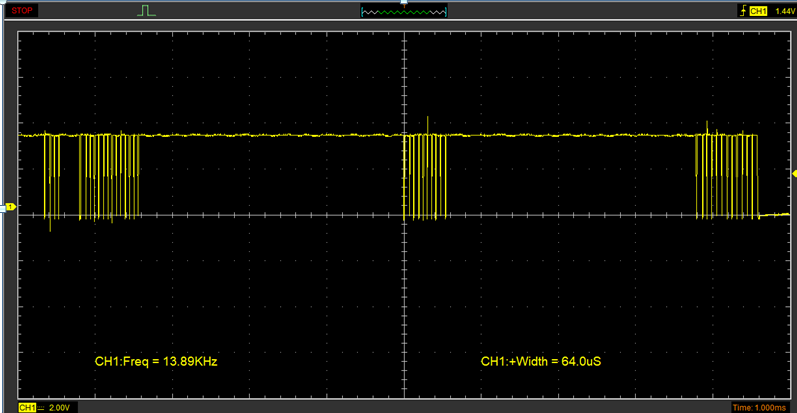
Task: Click the tall spike above the center burst
Action: coord(427,123)
